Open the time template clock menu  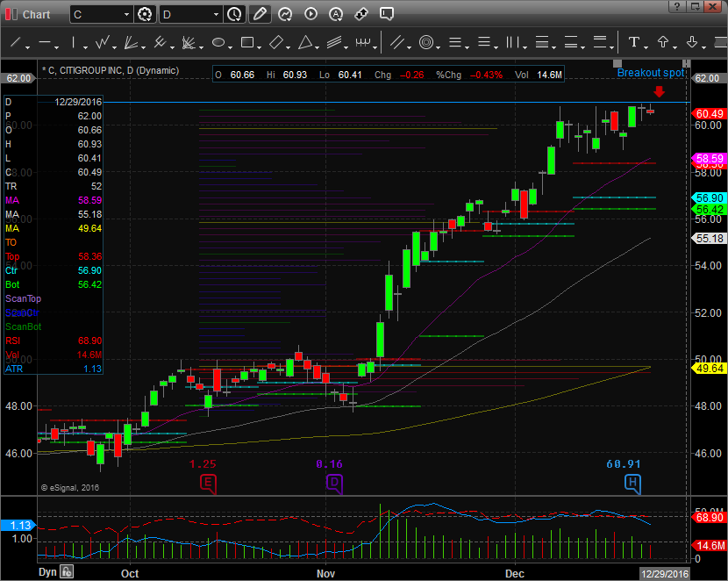coord(234,14)
